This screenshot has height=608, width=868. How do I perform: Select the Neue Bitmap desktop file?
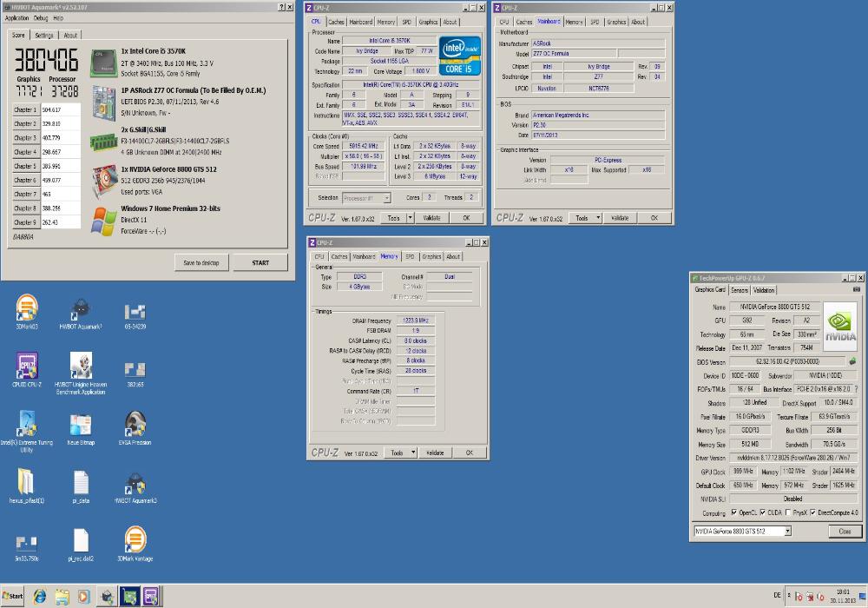[81, 429]
